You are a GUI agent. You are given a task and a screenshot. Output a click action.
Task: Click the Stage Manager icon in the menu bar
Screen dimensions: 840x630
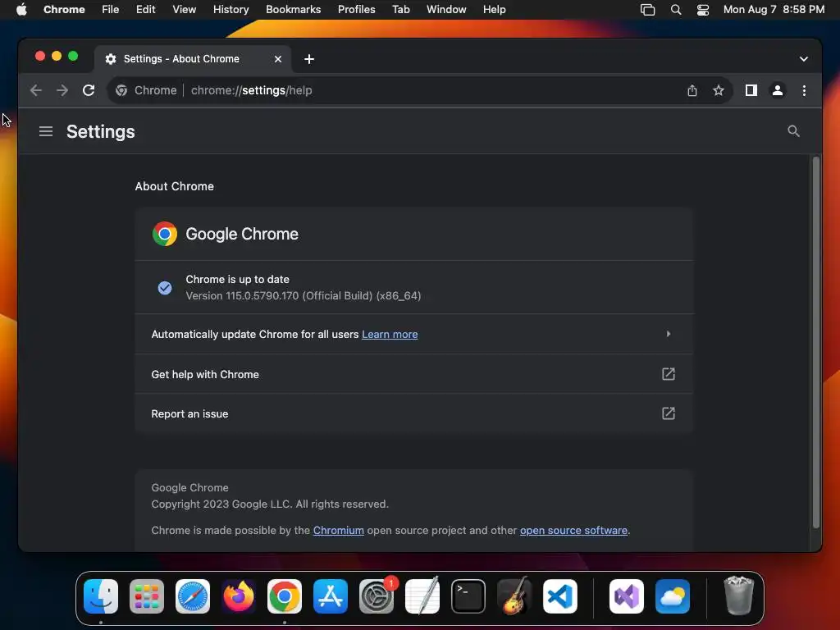click(x=648, y=10)
